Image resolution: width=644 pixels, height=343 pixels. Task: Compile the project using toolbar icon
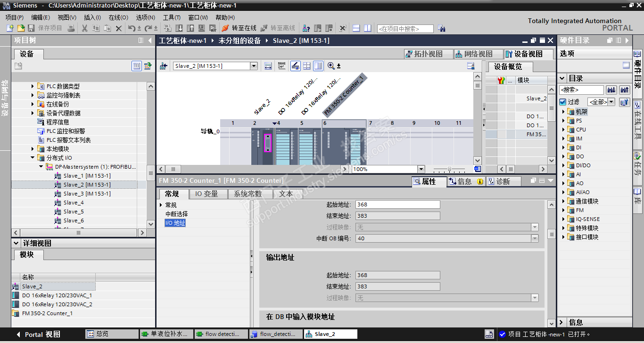pyautogui.click(x=167, y=28)
